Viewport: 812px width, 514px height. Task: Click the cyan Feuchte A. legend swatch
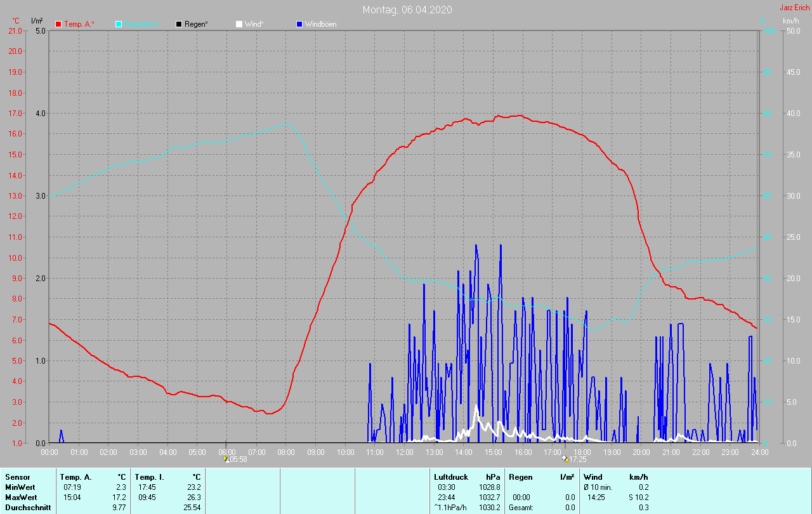pos(119,24)
